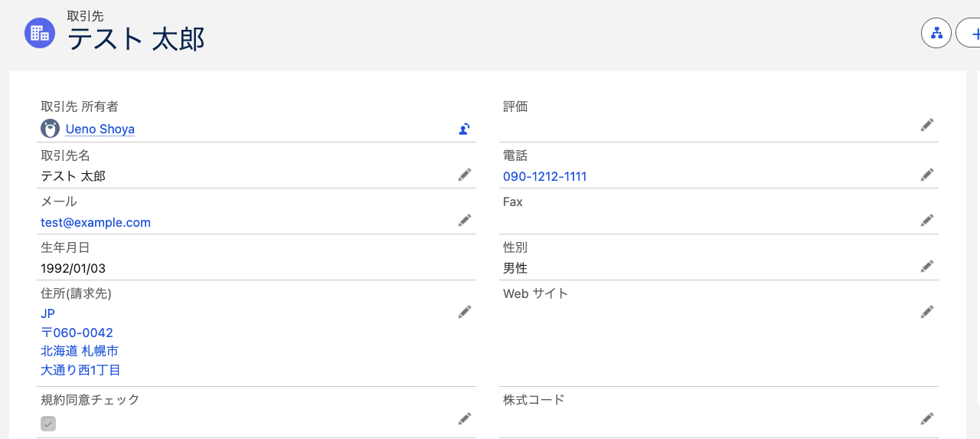Click the 電話 field label
The width and height of the screenshot is (980, 439).
coord(515,156)
